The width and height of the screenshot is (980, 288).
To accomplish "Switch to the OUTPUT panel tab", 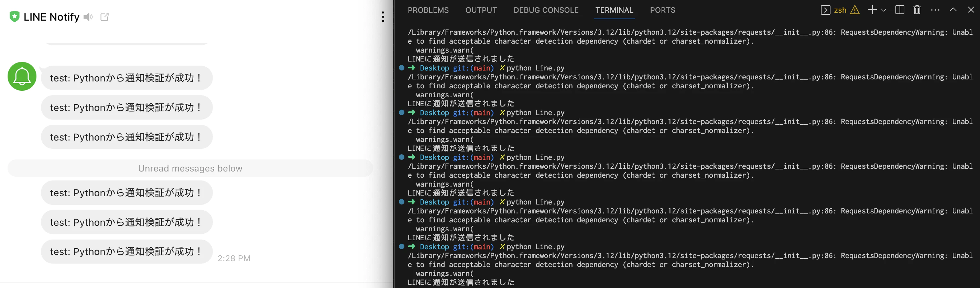I will pos(481,10).
